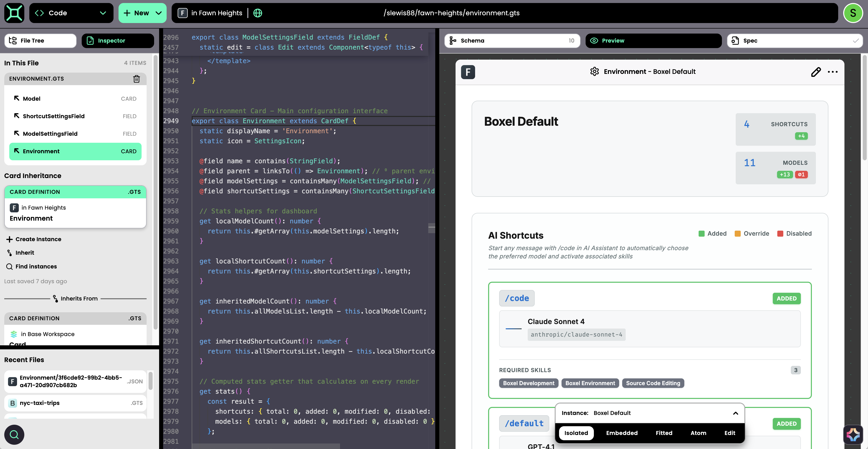Viewport: 868px width, 449px height.
Task: Click the Boxel Development skill pill
Action: (x=528, y=383)
